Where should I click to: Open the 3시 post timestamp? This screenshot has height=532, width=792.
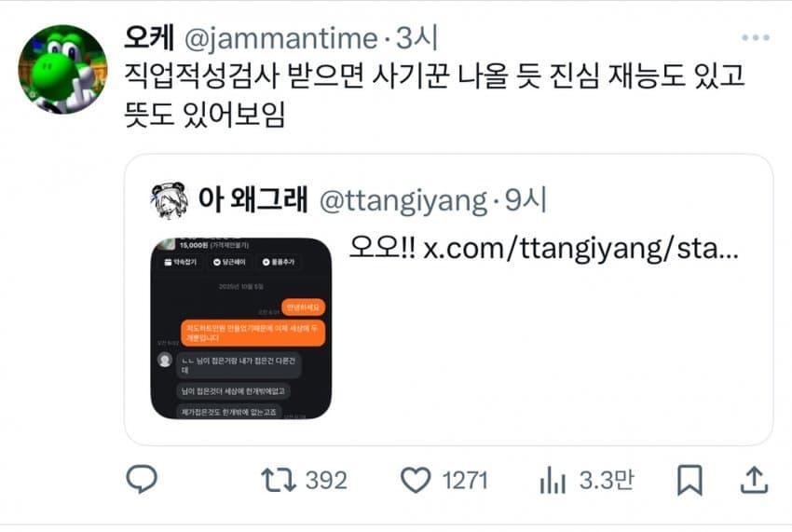[x=416, y=38]
